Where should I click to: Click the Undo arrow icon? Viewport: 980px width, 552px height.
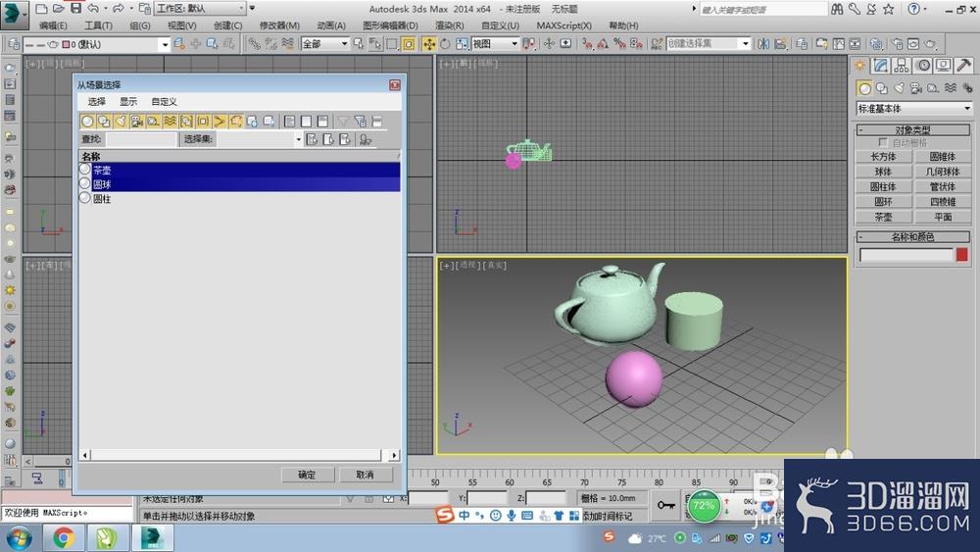pos(93,8)
